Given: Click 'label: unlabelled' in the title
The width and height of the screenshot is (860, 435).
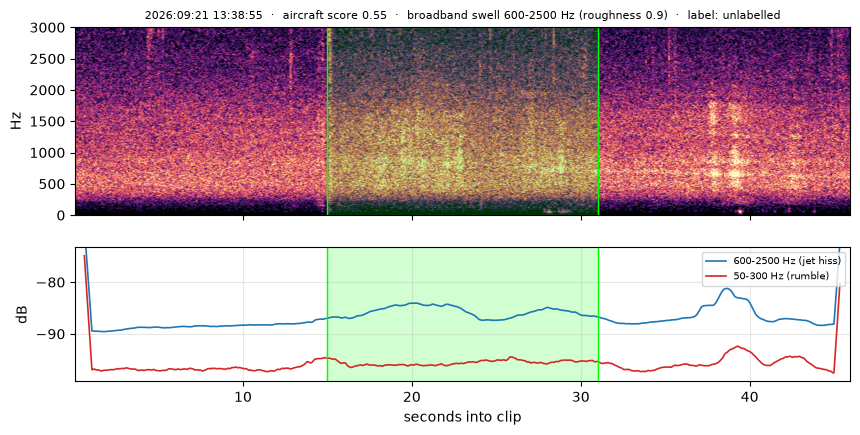Looking at the screenshot, I should [734, 15].
